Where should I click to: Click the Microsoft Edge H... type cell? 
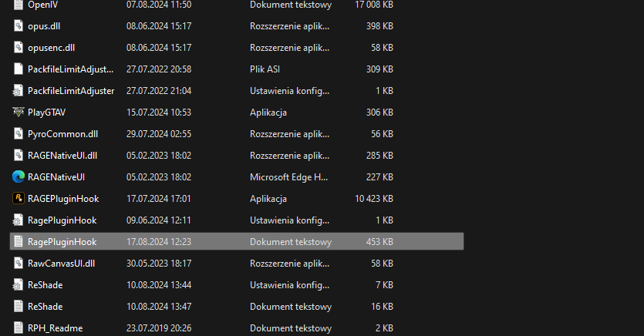289,177
